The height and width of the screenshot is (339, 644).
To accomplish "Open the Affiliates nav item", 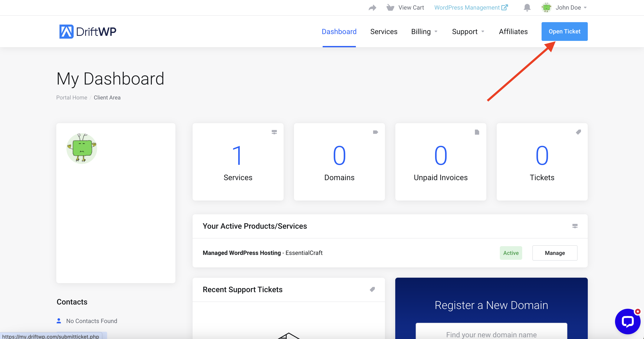I will point(513,32).
